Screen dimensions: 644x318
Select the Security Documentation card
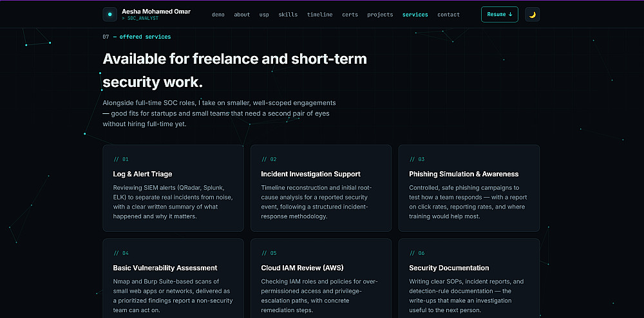(x=469, y=278)
